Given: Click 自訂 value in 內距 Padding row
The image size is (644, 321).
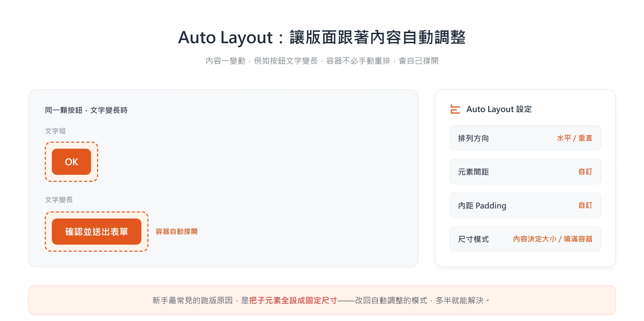Looking at the screenshot, I should coord(585,205).
